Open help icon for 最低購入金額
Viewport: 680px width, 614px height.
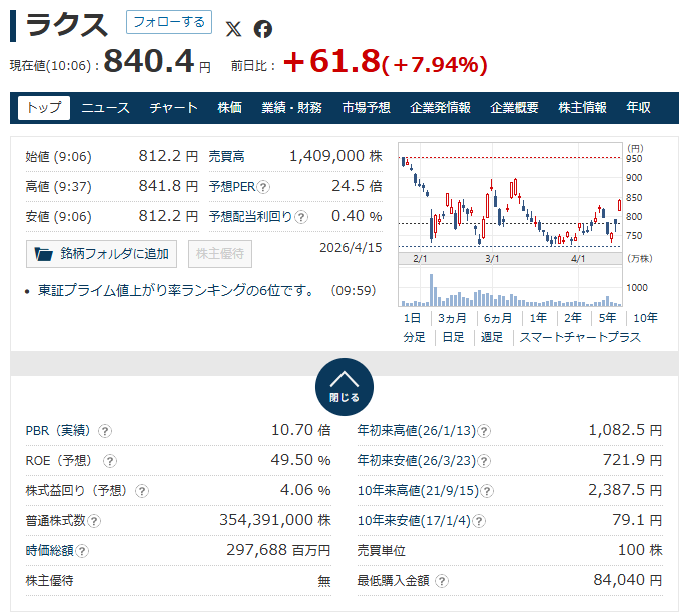coord(442,581)
